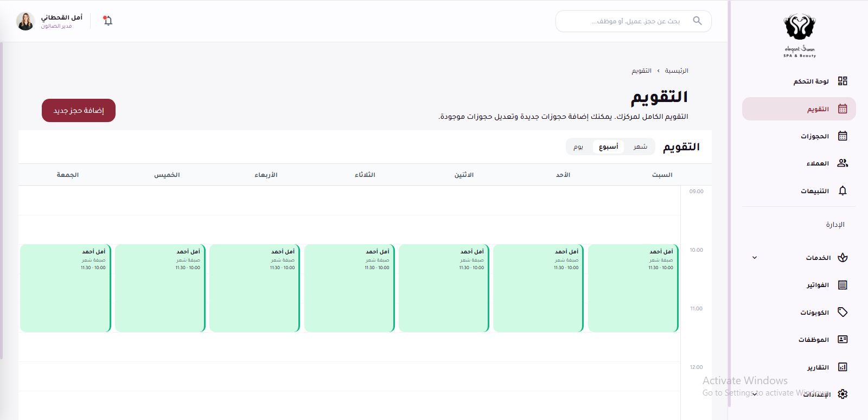Switch calendar to day (يوم) view
Image resolution: width=868 pixels, height=420 pixels.
pos(578,147)
